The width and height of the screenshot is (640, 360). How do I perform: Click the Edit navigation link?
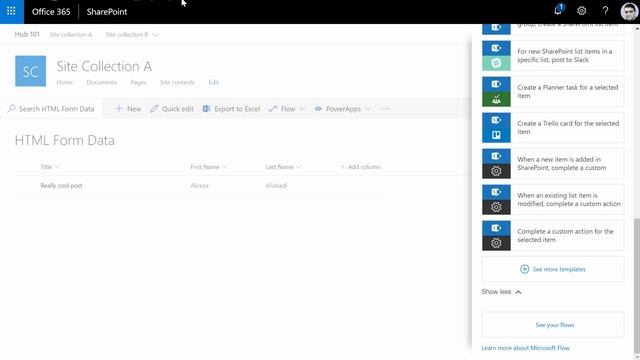click(213, 82)
